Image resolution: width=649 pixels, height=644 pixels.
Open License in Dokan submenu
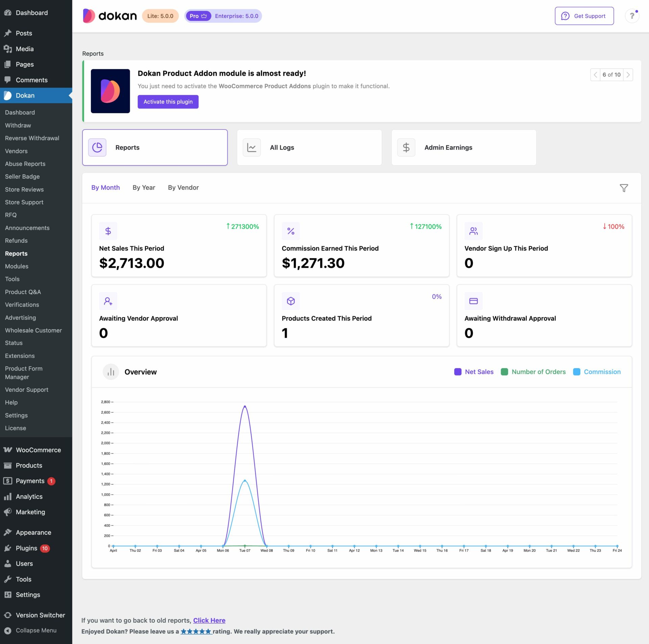pyautogui.click(x=16, y=428)
